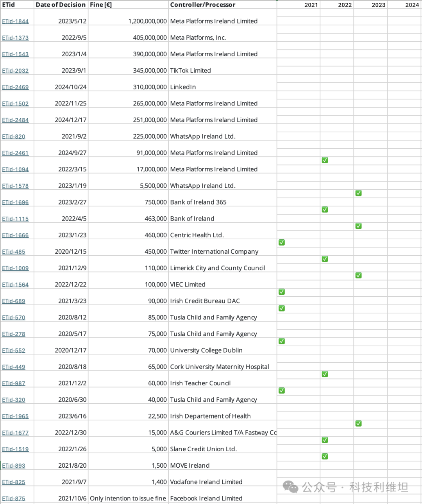
Task: Select the 2024 year column header
Action: point(404,5)
